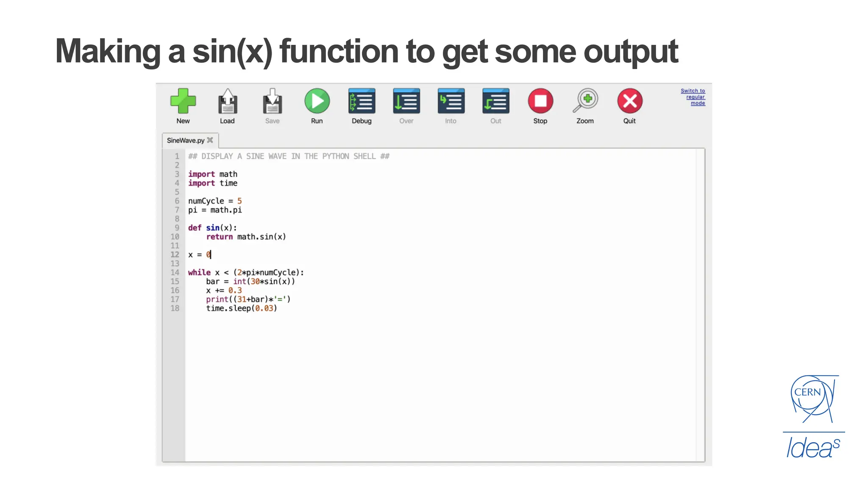Step Over the current line
The height and width of the screenshot is (488, 868).
(406, 101)
